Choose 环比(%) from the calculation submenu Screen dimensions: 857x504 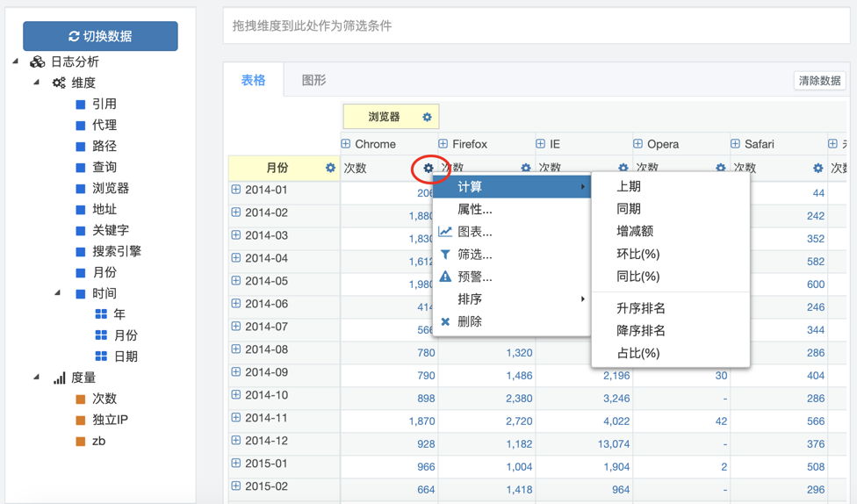tap(637, 254)
